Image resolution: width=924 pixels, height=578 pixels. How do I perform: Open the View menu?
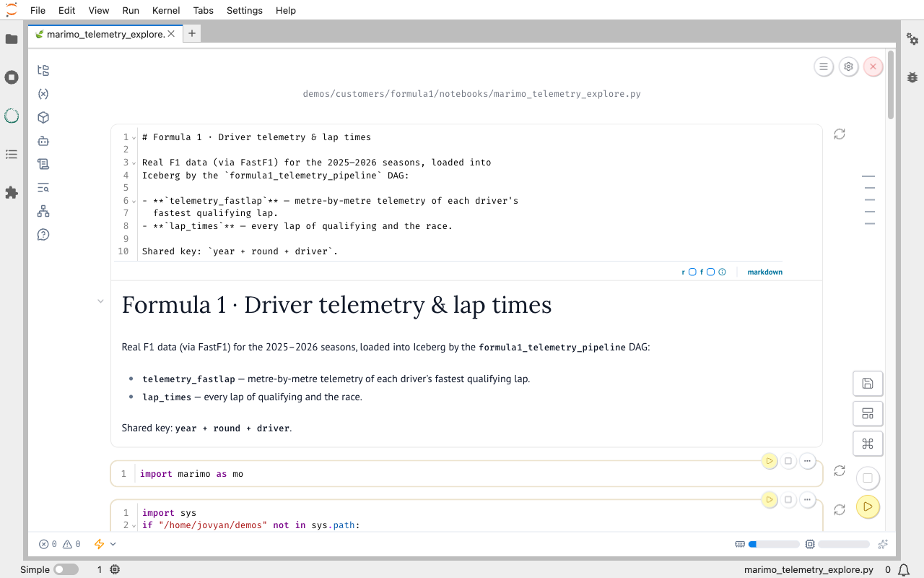point(99,10)
